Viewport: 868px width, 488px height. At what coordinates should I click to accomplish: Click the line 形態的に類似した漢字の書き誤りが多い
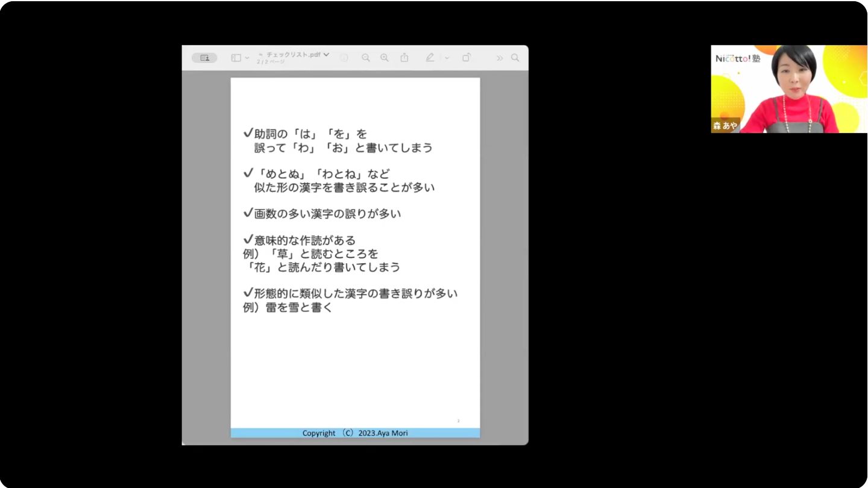(x=350, y=293)
